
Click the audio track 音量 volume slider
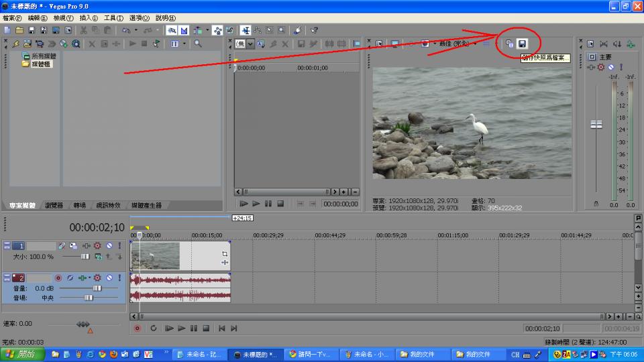tap(97, 288)
